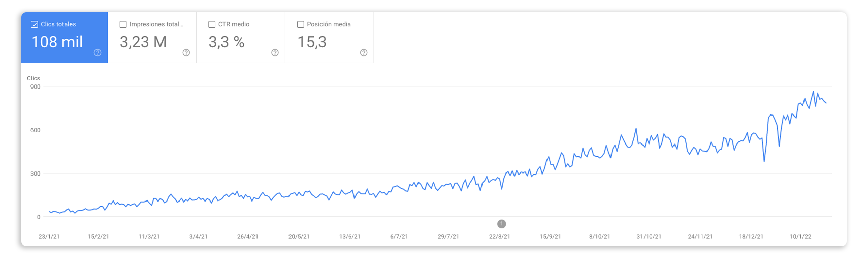Screen dimensions: 868x259
Task: Click the 31/10/21 date label
Action: (649, 237)
